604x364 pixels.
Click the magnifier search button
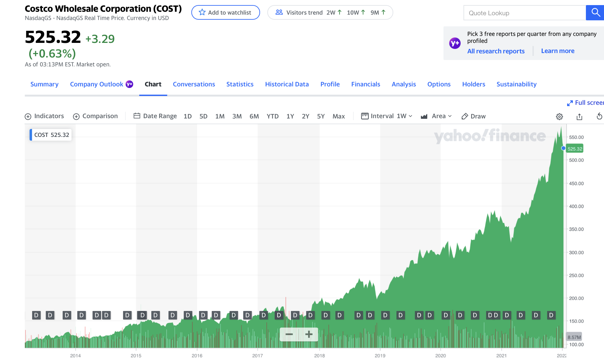(595, 13)
